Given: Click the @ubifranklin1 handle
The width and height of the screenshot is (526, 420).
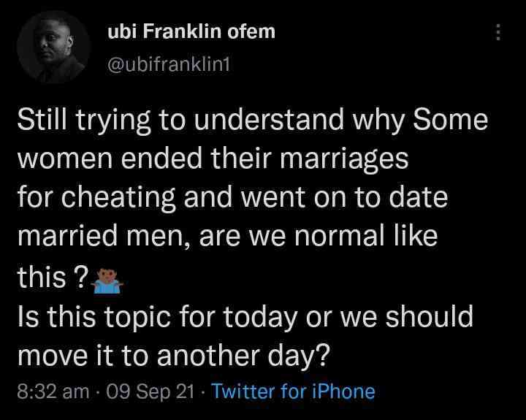Looking at the screenshot, I should 168,66.
